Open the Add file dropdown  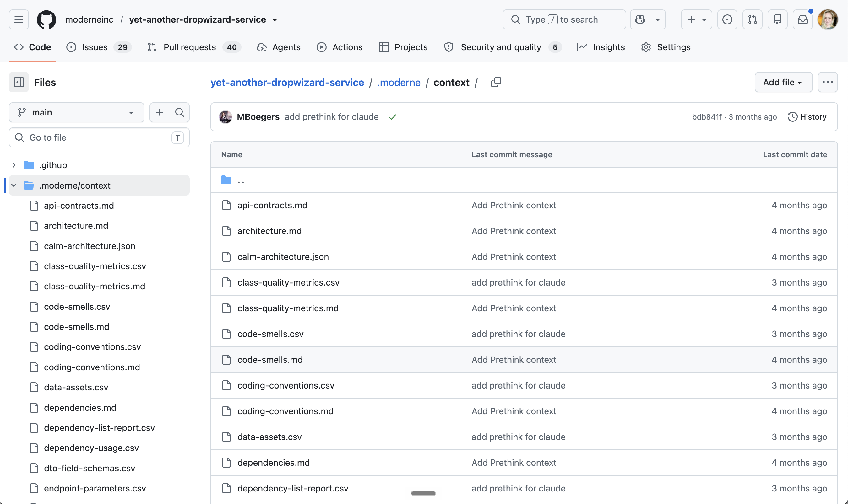click(x=783, y=82)
